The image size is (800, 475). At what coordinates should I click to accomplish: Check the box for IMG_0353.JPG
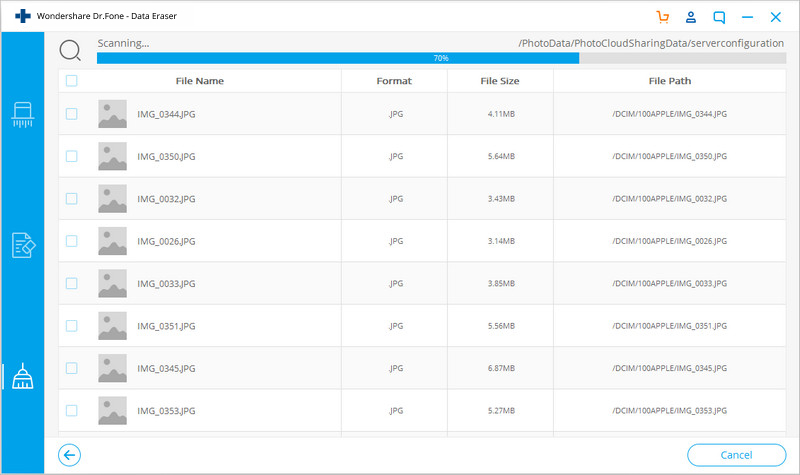coord(71,410)
